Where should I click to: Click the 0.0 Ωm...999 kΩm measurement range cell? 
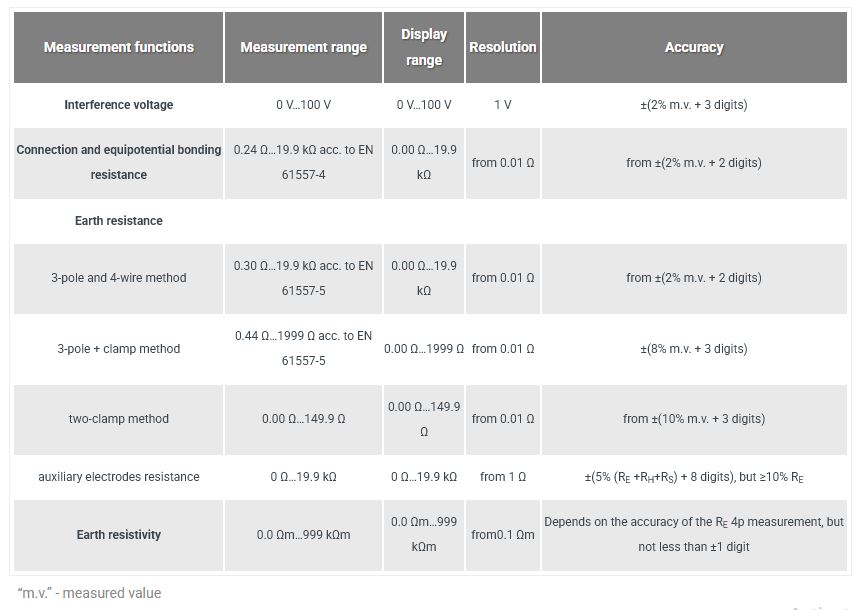pyautogui.click(x=303, y=535)
